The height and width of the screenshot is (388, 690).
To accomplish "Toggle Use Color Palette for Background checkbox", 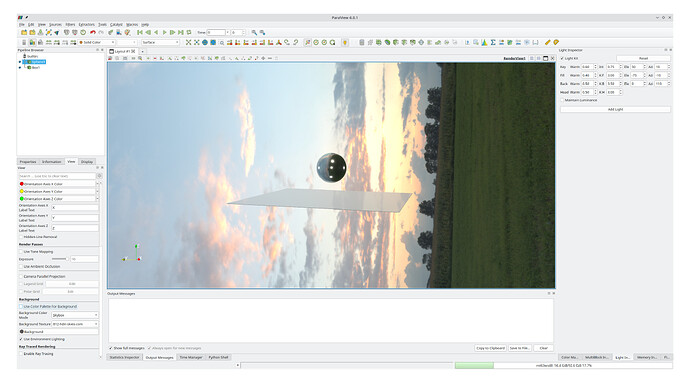I will click(21, 306).
